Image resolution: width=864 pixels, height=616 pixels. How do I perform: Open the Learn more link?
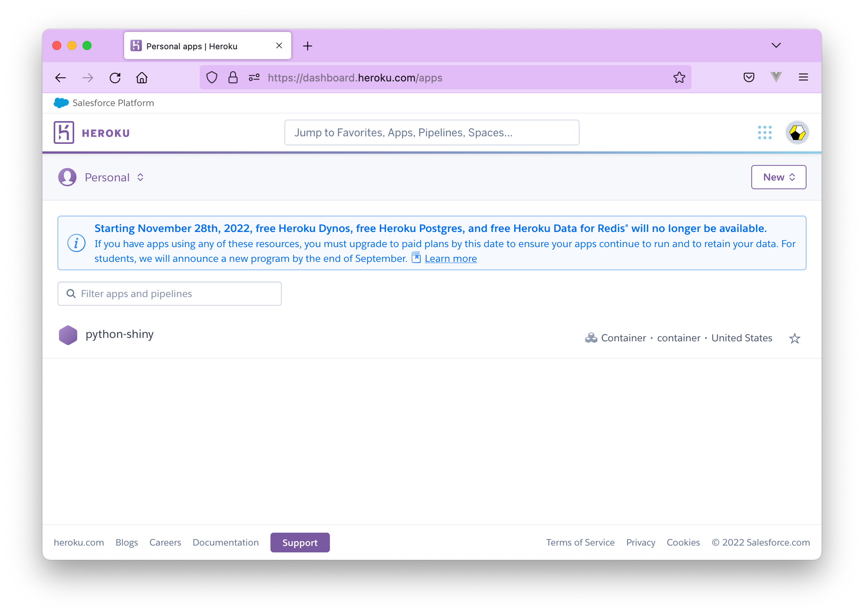(x=451, y=258)
